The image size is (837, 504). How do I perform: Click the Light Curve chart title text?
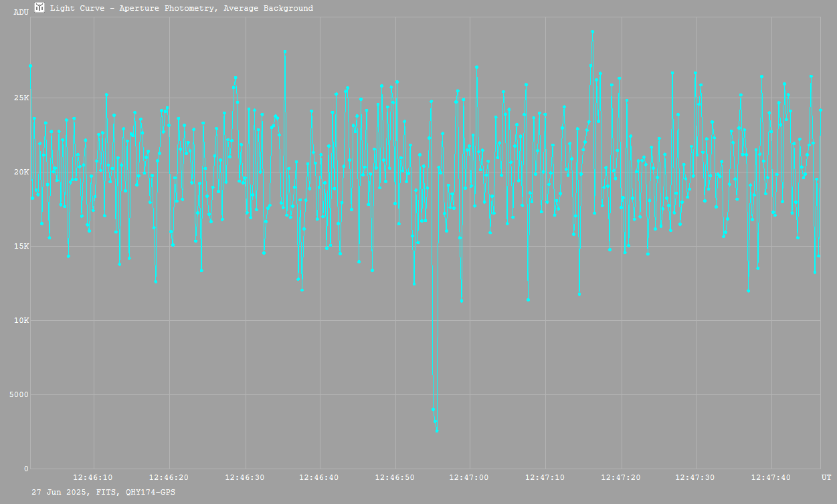181,9
